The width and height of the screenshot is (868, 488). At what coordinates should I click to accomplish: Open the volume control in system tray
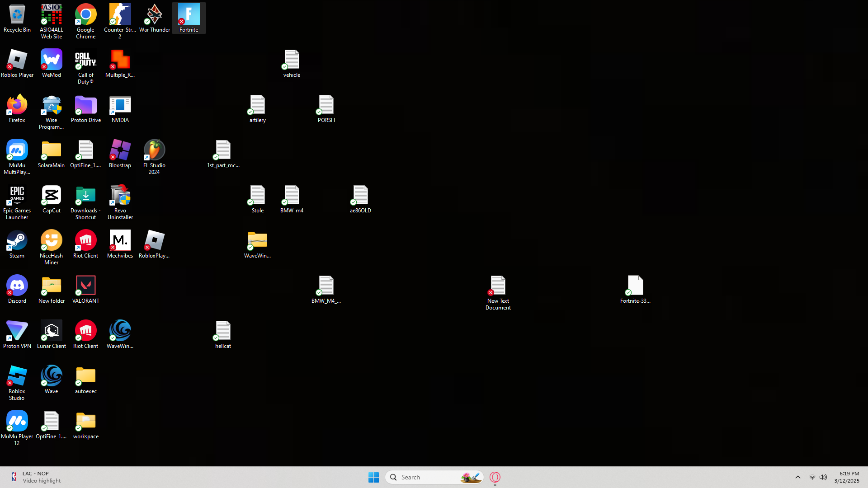tap(823, 477)
